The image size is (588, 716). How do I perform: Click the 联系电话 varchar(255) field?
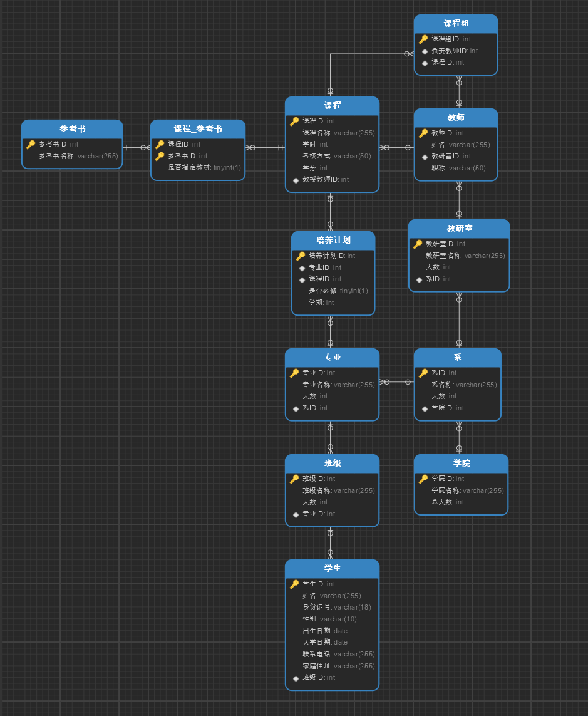pyautogui.click(x=338, y=655)
